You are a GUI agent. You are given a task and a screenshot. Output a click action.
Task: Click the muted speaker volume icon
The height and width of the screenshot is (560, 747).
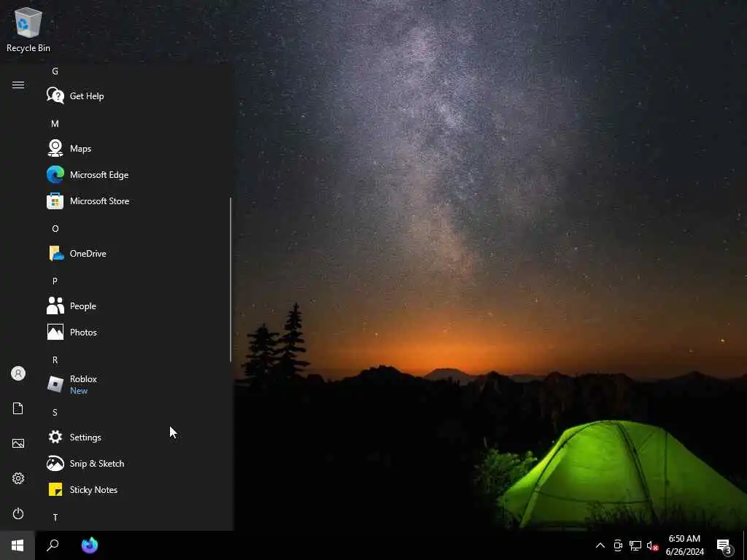click(653, 545)
